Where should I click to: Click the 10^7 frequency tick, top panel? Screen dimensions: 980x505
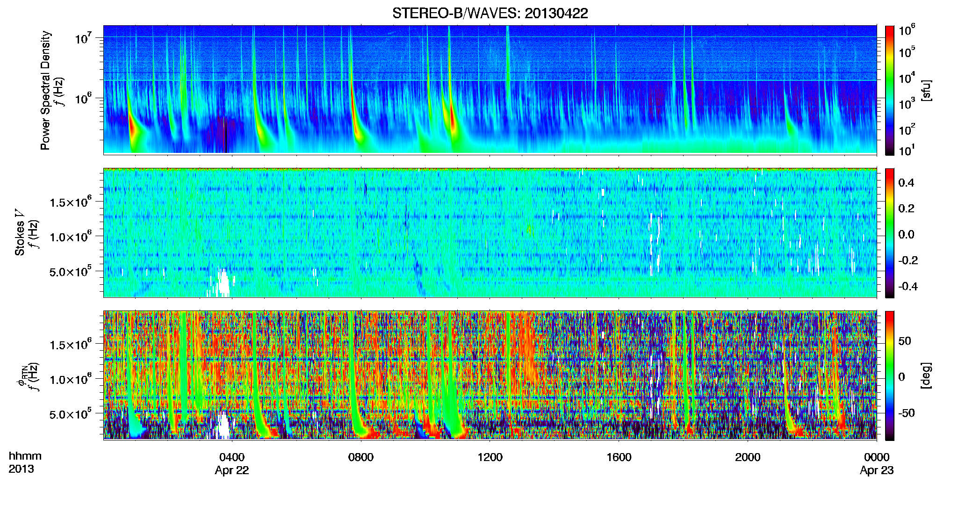coord(84,38)
